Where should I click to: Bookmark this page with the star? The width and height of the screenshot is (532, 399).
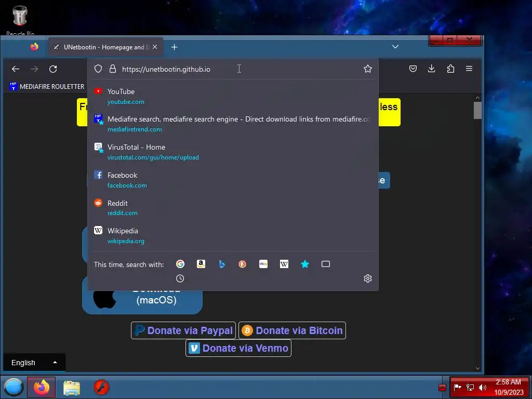[368, 69]
